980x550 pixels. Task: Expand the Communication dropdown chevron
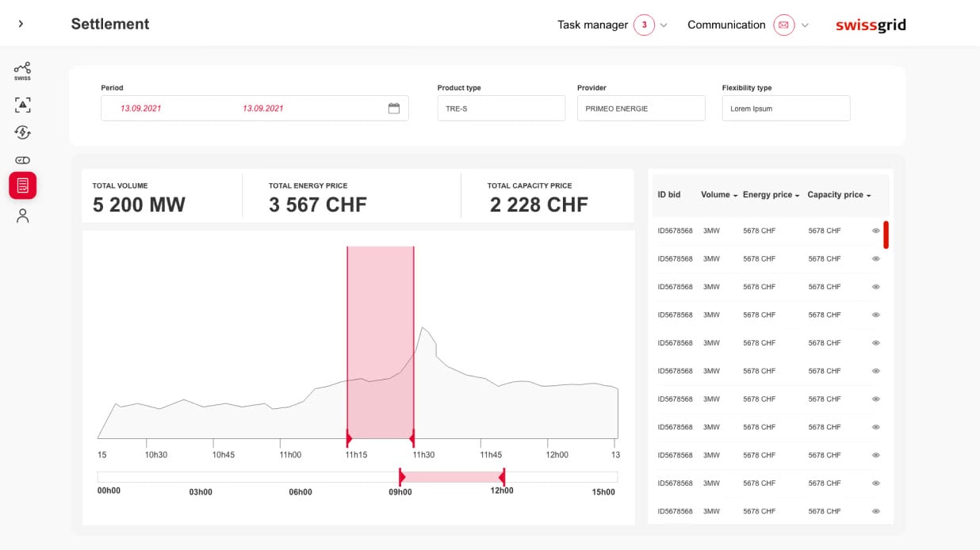pyautogui.click(x=805, y=25)
